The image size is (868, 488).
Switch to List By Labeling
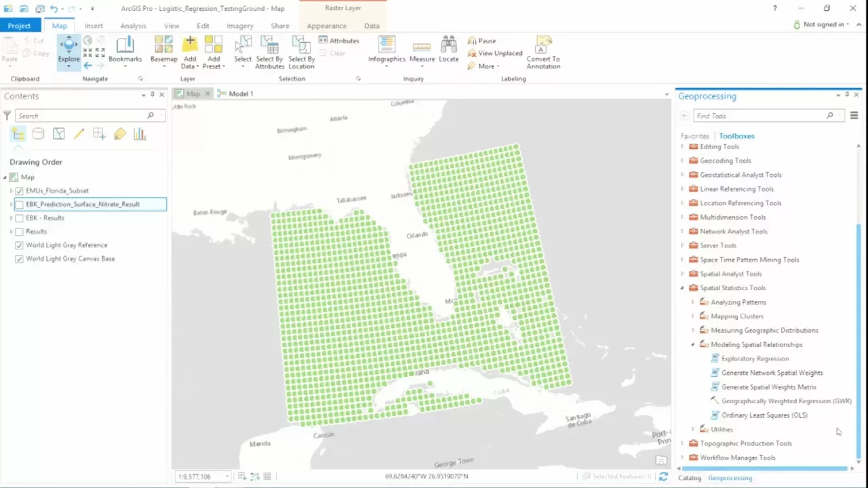tap(119, 134)
